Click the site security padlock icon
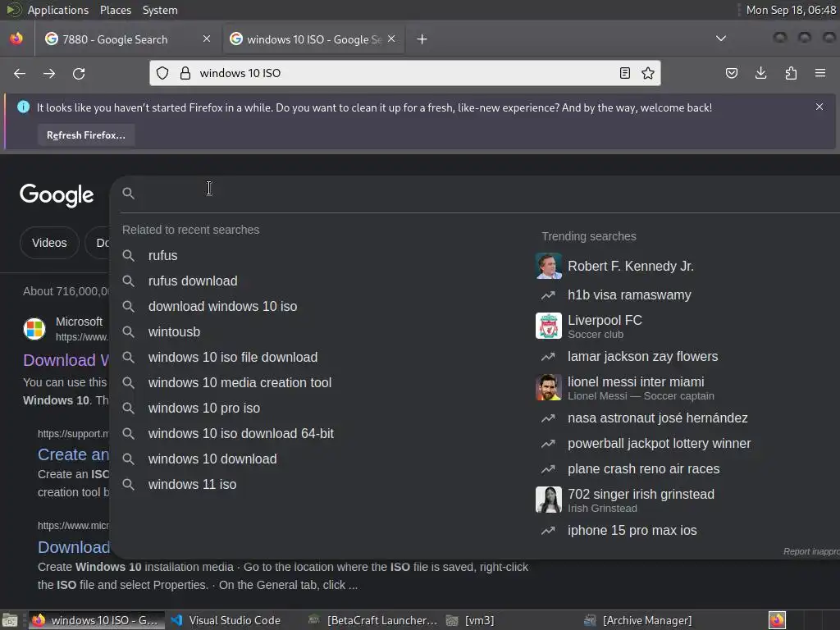 tap(185, 73)
